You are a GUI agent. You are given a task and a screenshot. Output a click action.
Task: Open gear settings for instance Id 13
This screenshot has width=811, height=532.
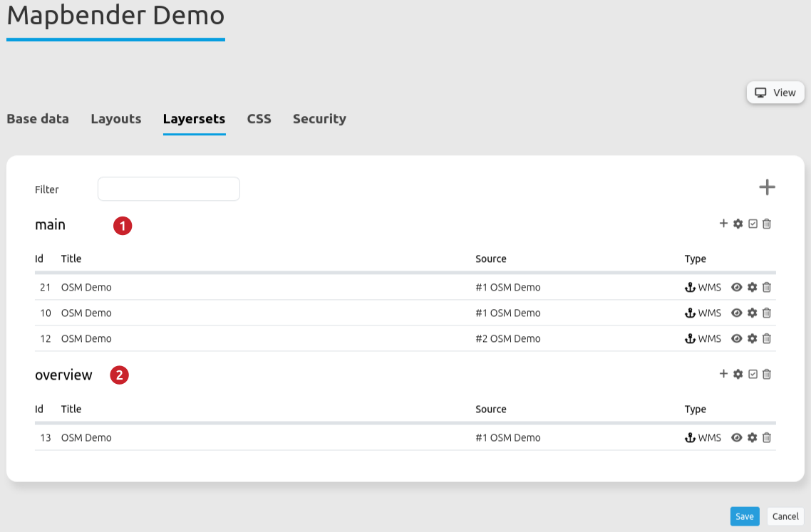[x=752, y=438]
